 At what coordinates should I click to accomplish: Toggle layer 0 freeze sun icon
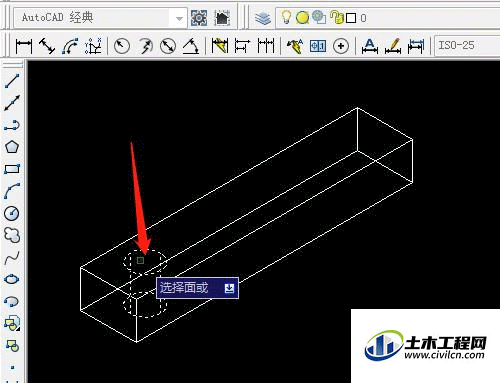click(x=302, y=18)
